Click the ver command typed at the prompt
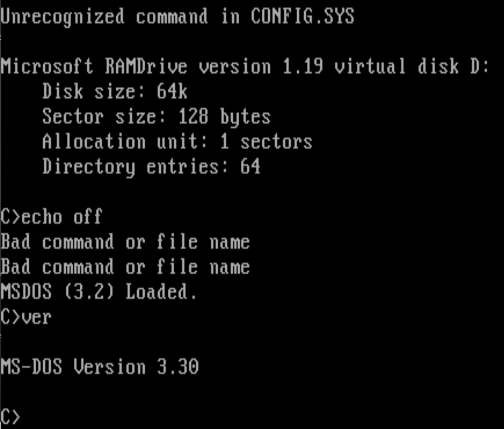Screen dimensions: 504x429 (x=36, y=317)
